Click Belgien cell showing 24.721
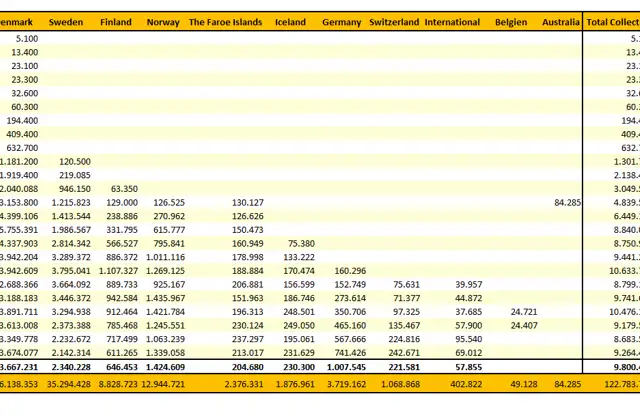Viewport: 640px width, 420px height. (x=524, y=312)
